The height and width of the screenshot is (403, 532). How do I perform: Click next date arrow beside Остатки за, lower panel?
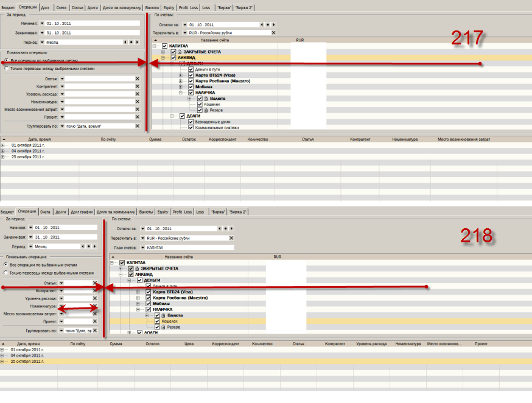click(x=231, y=228)
